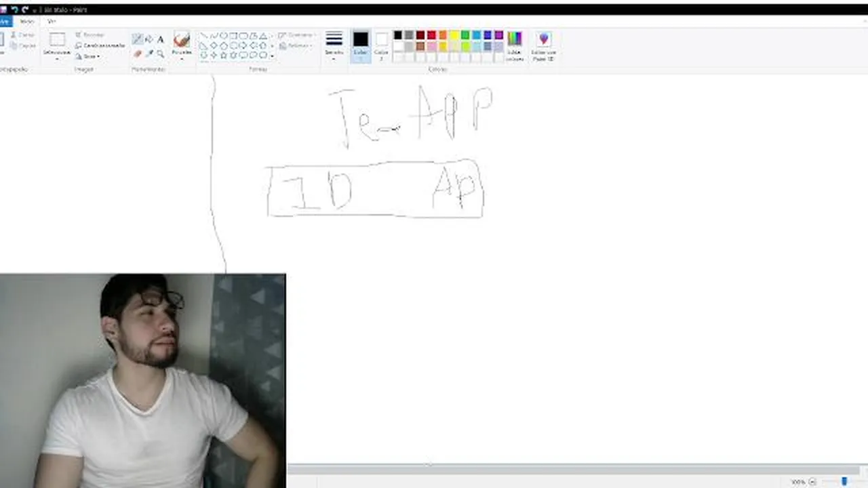The image size is (868, 488).
Task: Choose the black color swatch
Action: tap(398, 35)
